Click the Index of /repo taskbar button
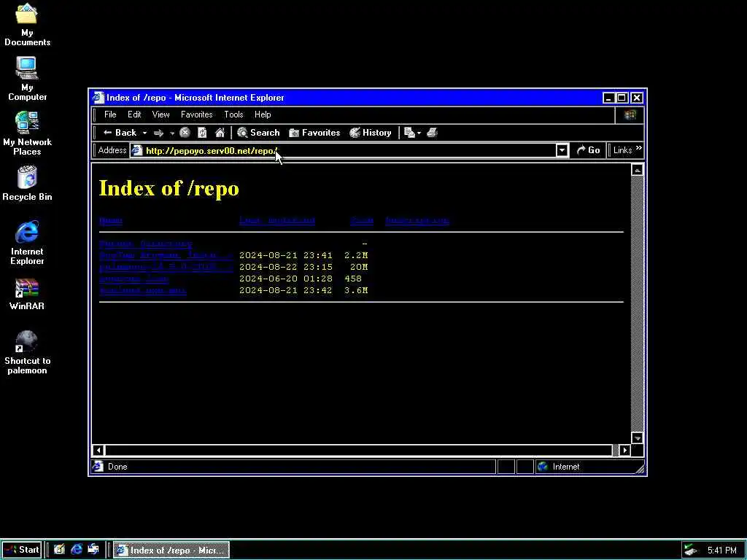Image resolution: width=747 pixels, height=560 pixels. click(172, 551)
